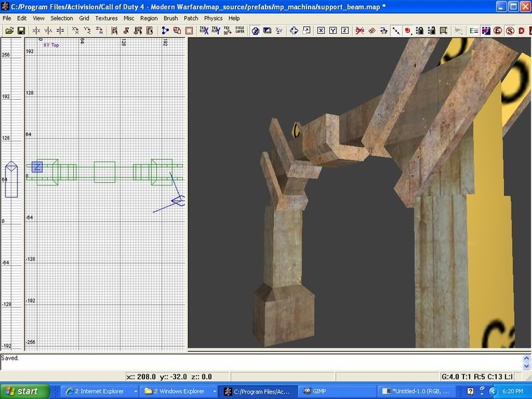Click the system clock showing 6:20 PM
Viewport: 532px width, 399px height.
click(513, 392)
